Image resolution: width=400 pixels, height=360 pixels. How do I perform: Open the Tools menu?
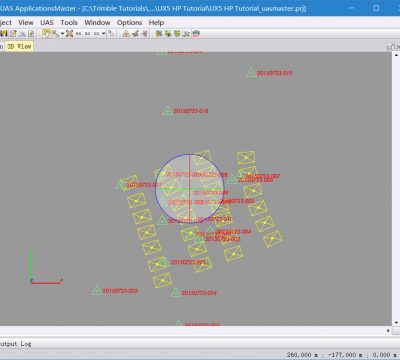point(69,22)
